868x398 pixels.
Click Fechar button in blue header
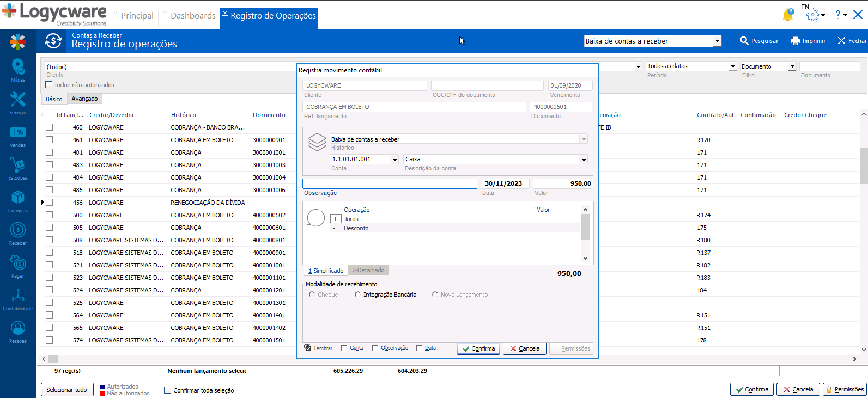click(852, 41)
